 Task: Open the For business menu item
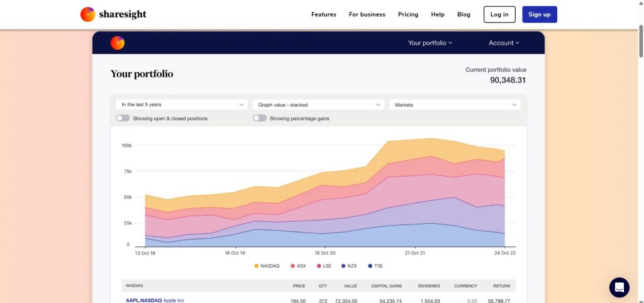pos(367,14)
